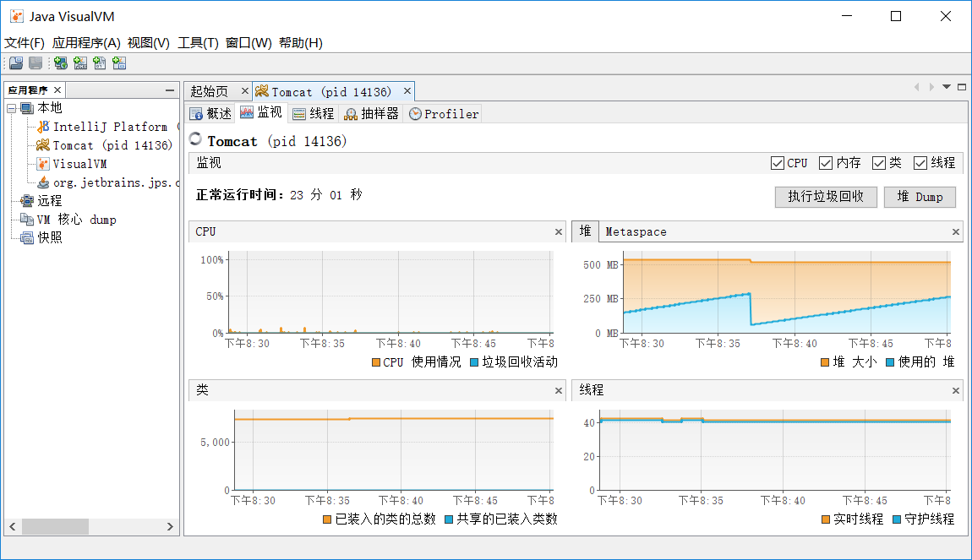Click the Load toolbar icon
972x560 pixels.
click(16, 63)
